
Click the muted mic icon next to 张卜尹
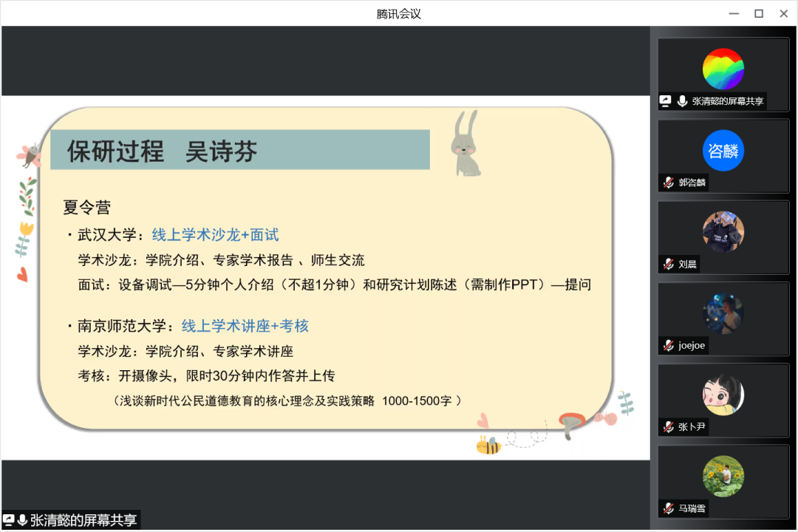tap(668, 427)
